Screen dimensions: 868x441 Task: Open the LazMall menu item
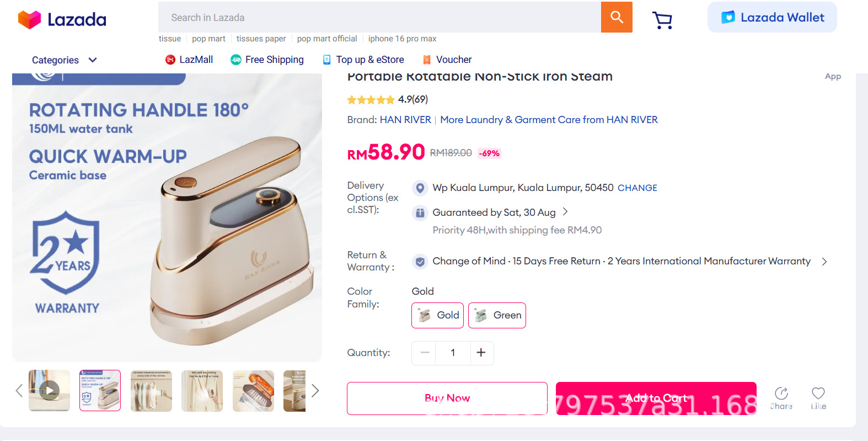coord(189,60)
